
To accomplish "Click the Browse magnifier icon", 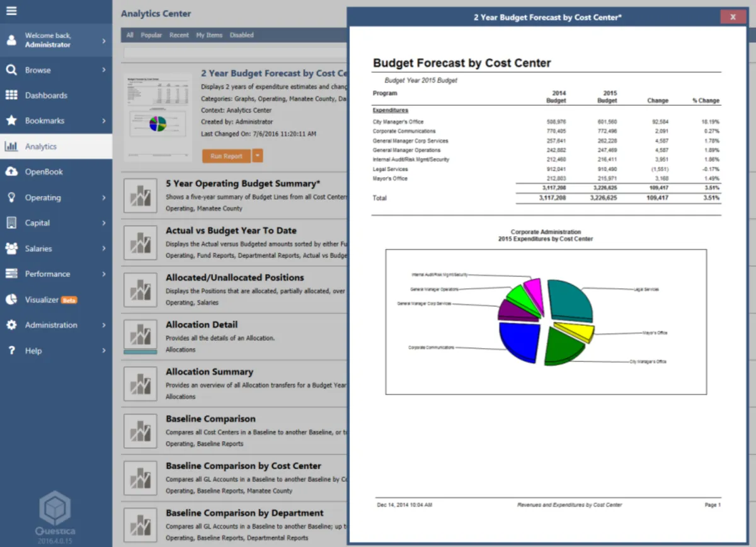I will [11, 70].
